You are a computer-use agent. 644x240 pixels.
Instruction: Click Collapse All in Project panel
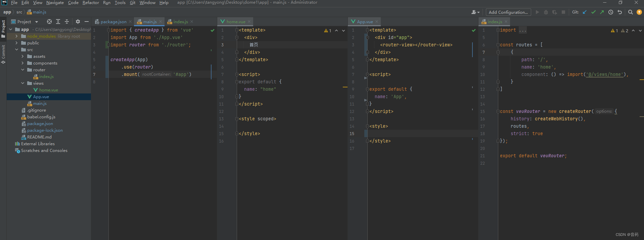tap(67, 22)
